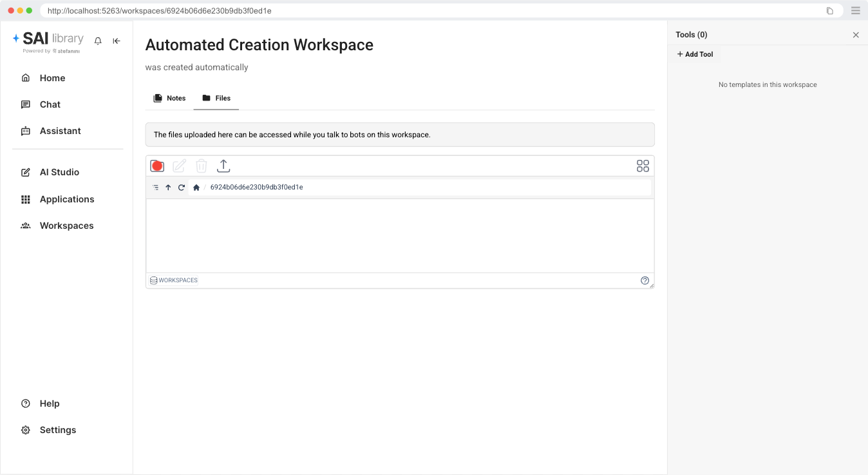The image size is (868, 475).
Task: Click the 6924b06d6e230b9db3f0ed1e path breadcrumb
Action: coord(256,188)
